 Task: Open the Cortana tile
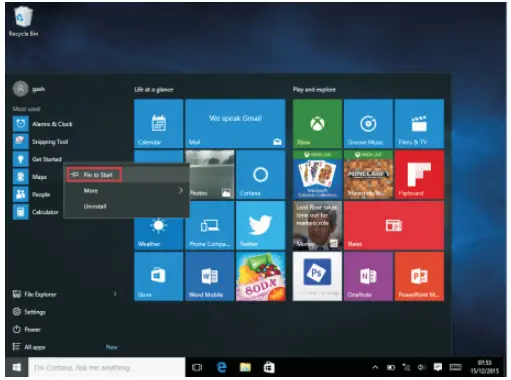click(x=261, y=174)
